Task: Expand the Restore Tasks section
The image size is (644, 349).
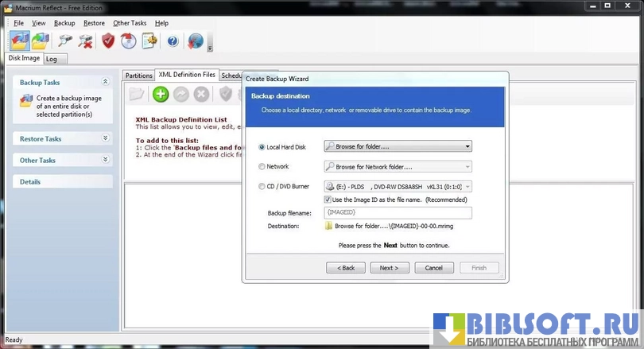Action: 105,138
